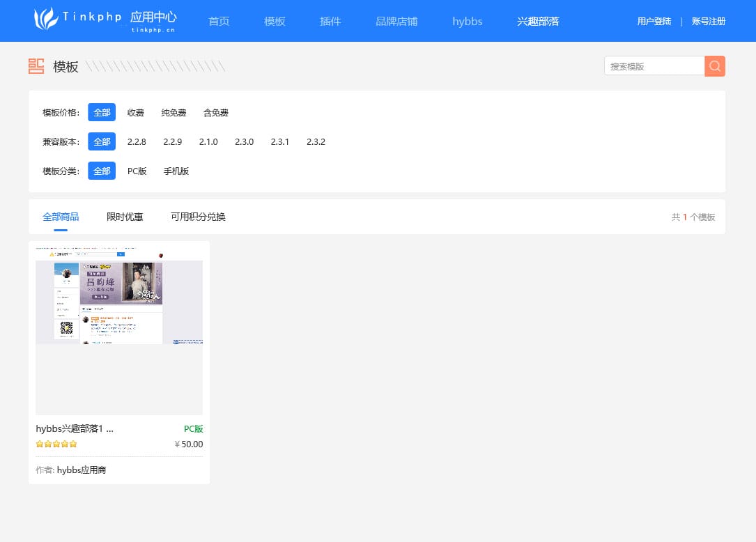Navigate to 品牌店铺 in the navbar
Screen dimensions: 756x542
tap(396, 21)
